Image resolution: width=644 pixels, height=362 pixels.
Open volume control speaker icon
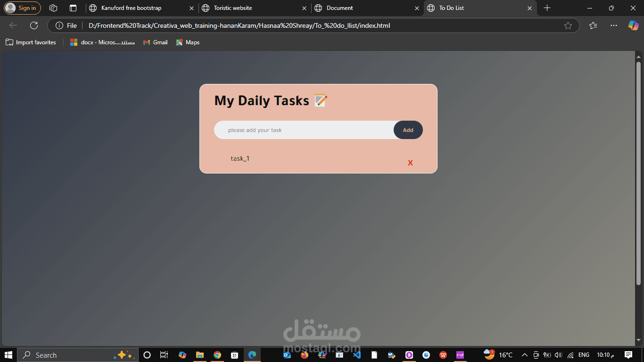559,355
